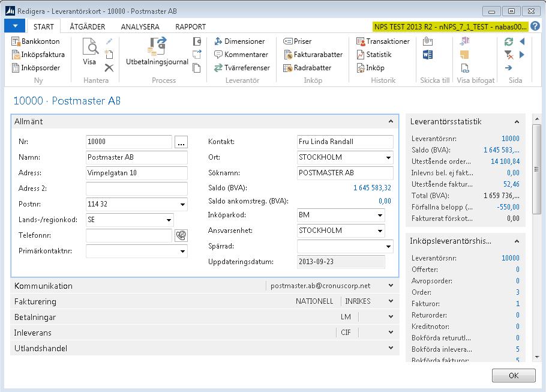Collapse the Allmänt section
Viewport: 546px width, 392px height.
[x=391, y=121]
